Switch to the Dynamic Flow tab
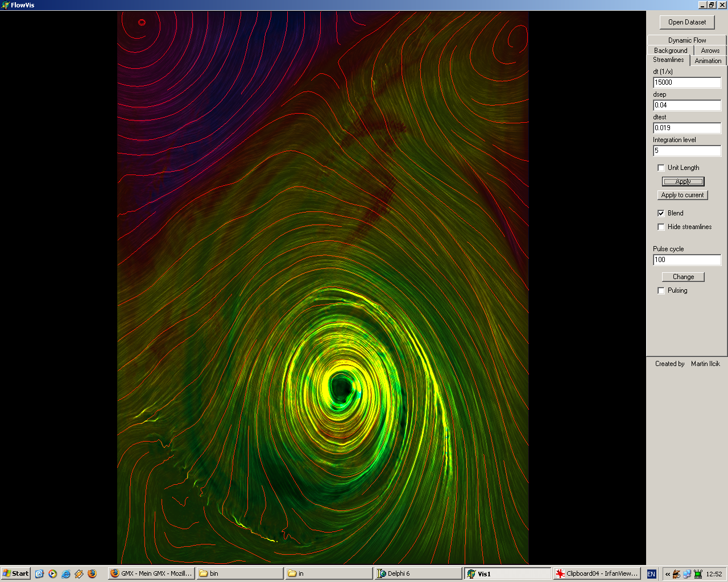The width and height of the screenshot is (728, 582). (x=686, y=40)
